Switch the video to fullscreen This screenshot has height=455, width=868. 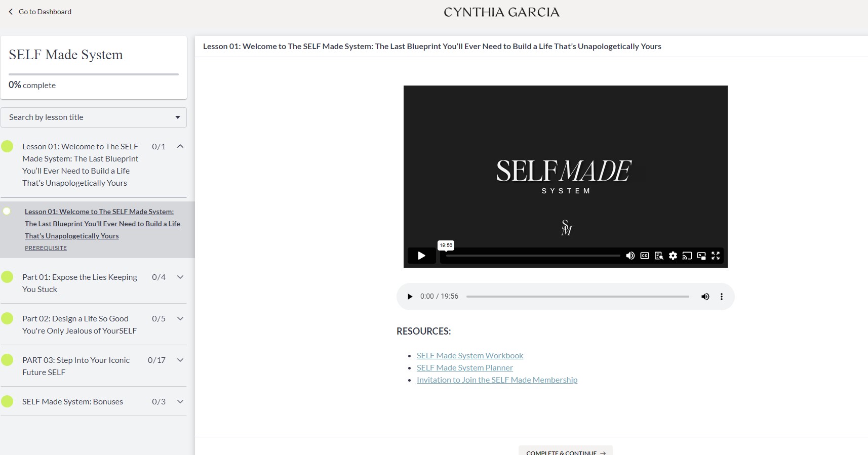716,256
